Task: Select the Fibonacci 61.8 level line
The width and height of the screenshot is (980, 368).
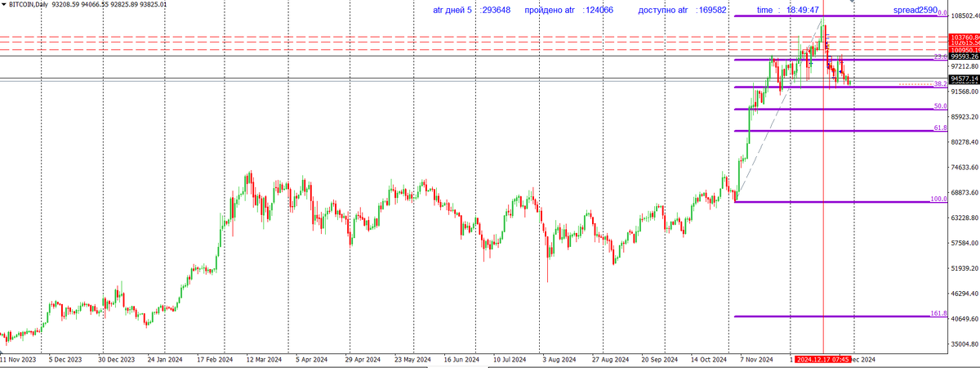Action: (x=840, y=131)
